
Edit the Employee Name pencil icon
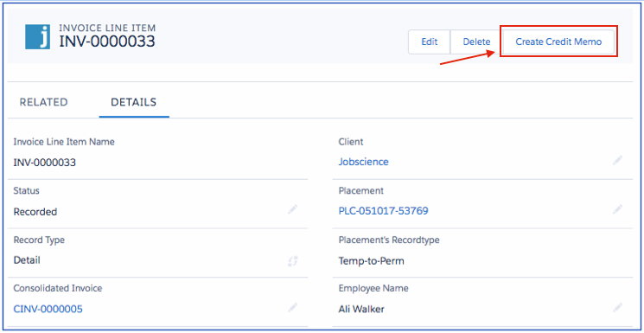(618, 307)
